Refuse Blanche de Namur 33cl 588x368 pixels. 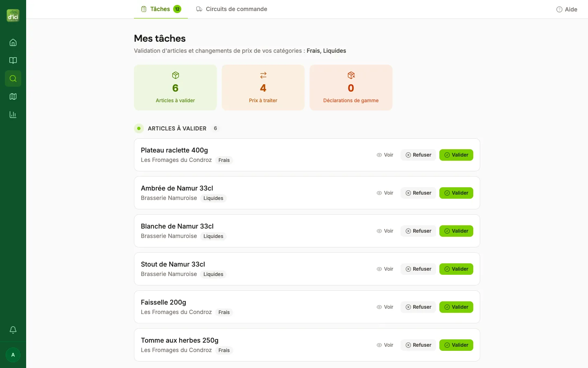[418, 231]
